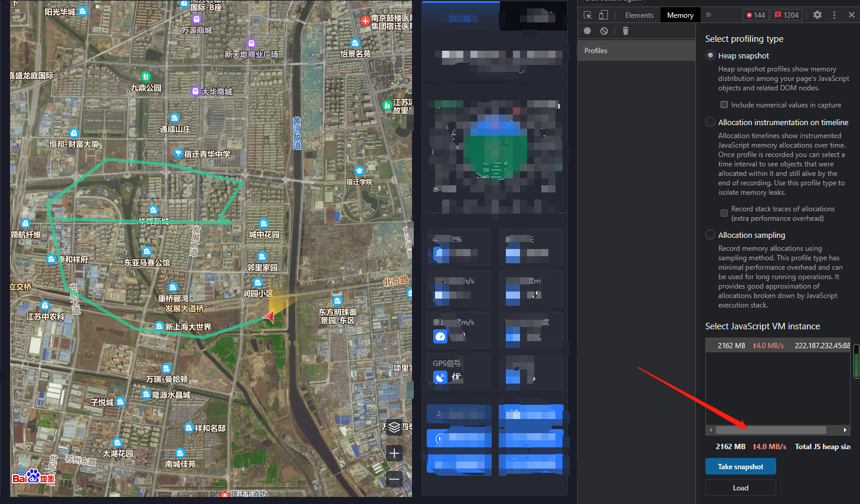
Task: Click the GPS信号 satellite dish icon
Action: pos(440,377)
